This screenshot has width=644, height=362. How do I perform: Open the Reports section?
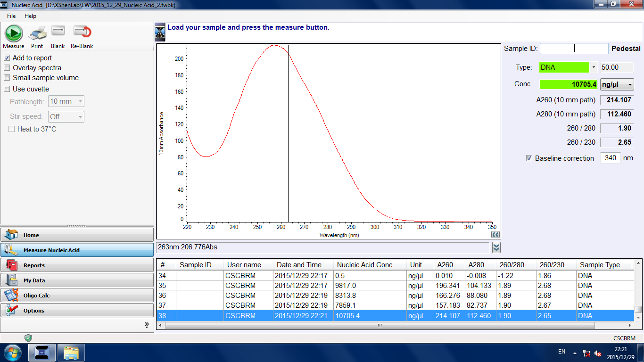(77, 265)
